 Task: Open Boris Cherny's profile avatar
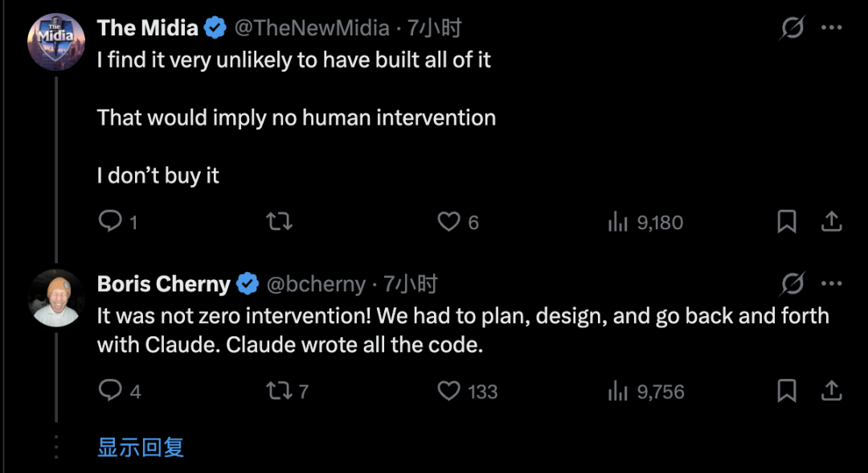[x=55, y=298]
